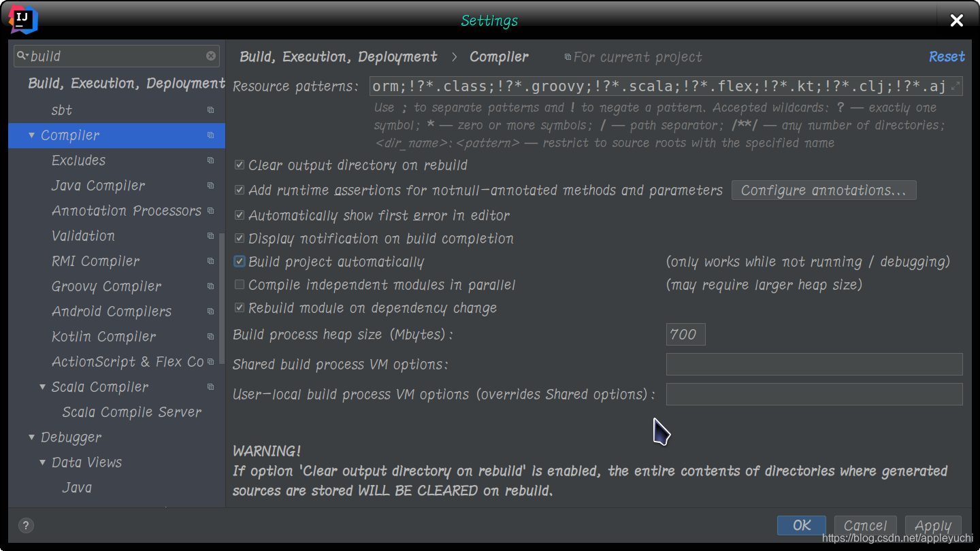The image size is (980, 551).
Task: Enable 'Compile independent modules in parallel'
Action: [x=240, y=284]
